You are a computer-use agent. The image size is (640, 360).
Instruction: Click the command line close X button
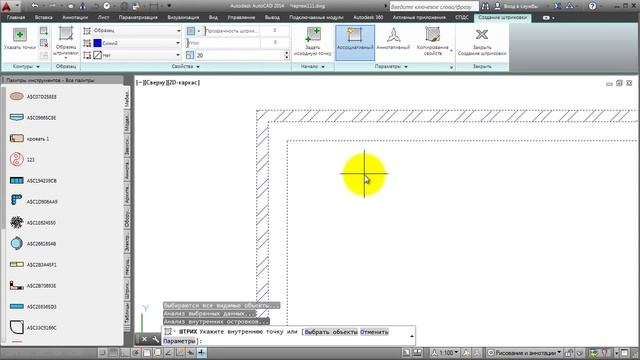coord(144,339)
